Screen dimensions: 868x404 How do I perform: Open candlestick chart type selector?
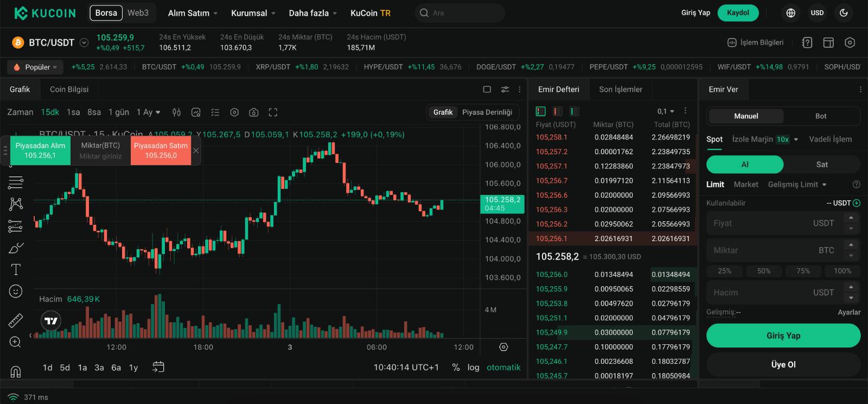tap(176, 112)
